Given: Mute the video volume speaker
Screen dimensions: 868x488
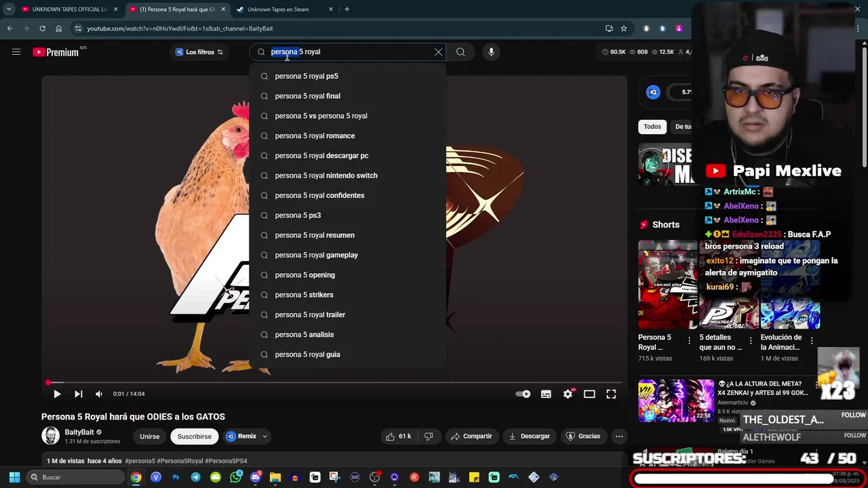Looking at the screenshot, I should click(x=99, y=394).
